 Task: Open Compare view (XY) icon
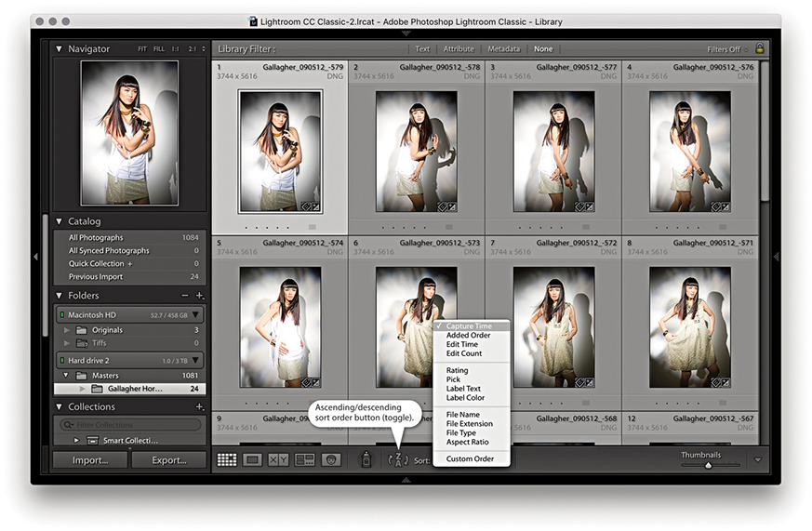click(x=278, y=459)
